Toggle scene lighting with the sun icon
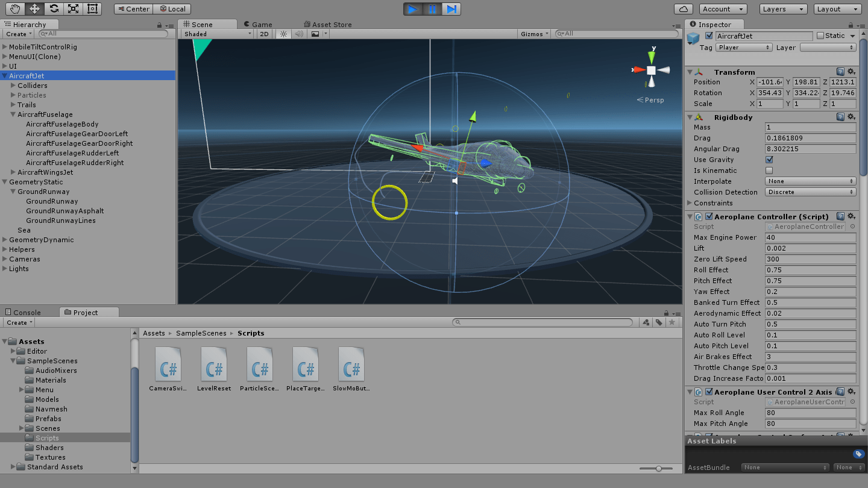 [x=282, y=34]
